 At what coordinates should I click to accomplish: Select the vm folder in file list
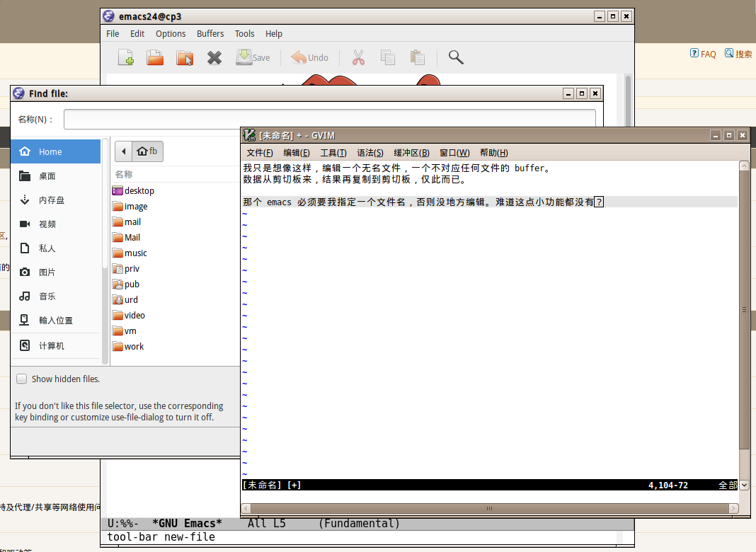125,331
